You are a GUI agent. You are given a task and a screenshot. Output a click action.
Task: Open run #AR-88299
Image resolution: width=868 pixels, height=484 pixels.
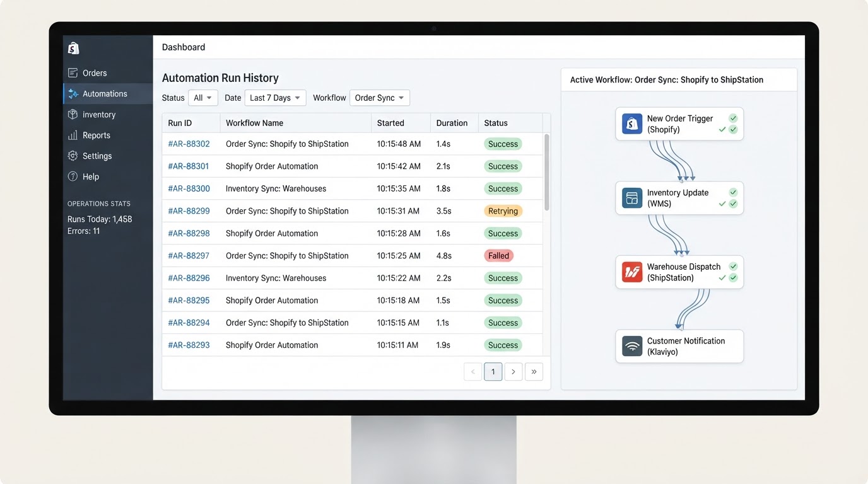point(189,211)
